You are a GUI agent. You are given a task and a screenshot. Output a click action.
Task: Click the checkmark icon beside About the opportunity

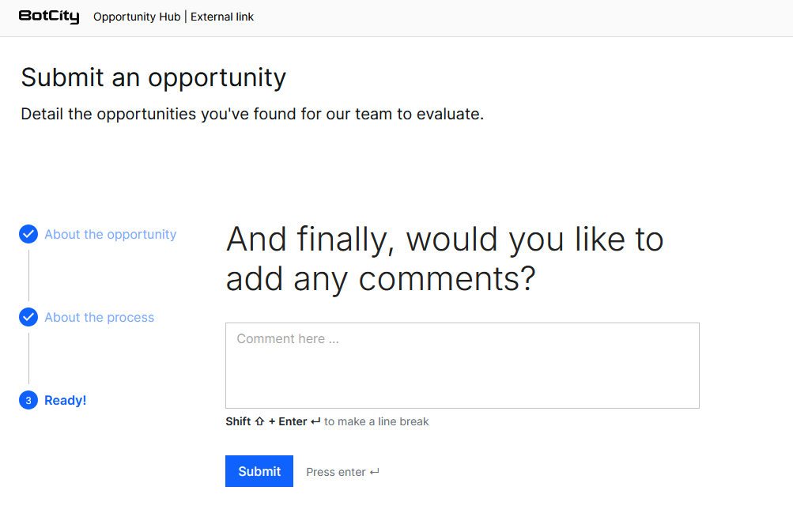pos(28,234)
